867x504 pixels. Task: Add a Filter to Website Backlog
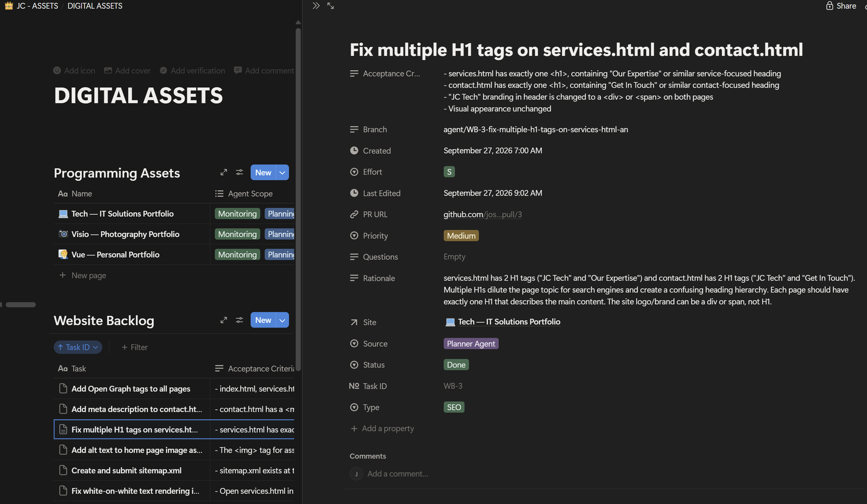coord(134,347)
